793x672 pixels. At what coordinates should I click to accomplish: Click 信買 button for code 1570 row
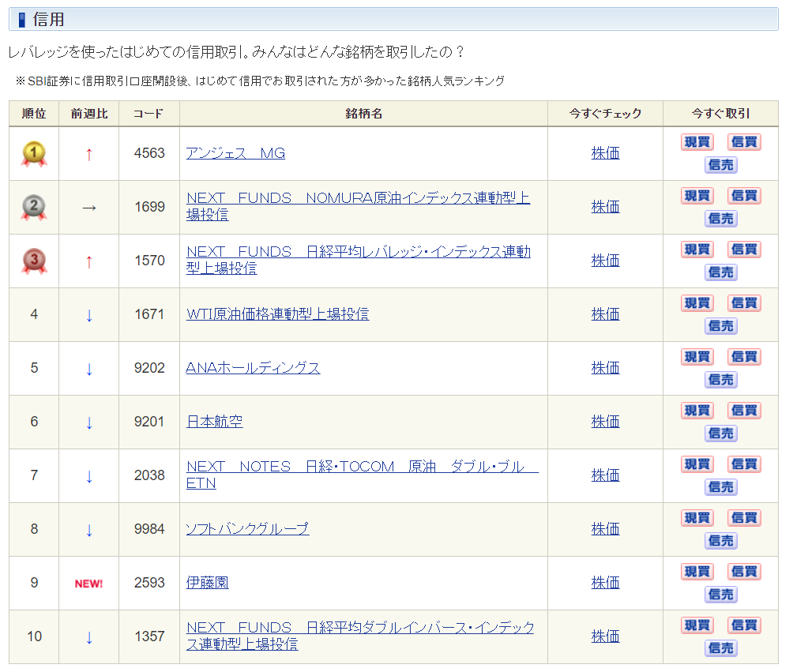click(x=744, y=250)
